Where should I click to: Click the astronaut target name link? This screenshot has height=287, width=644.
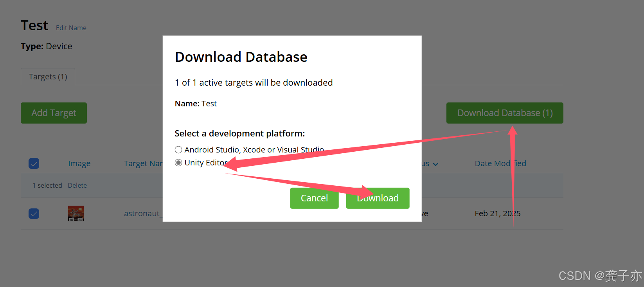143,213
